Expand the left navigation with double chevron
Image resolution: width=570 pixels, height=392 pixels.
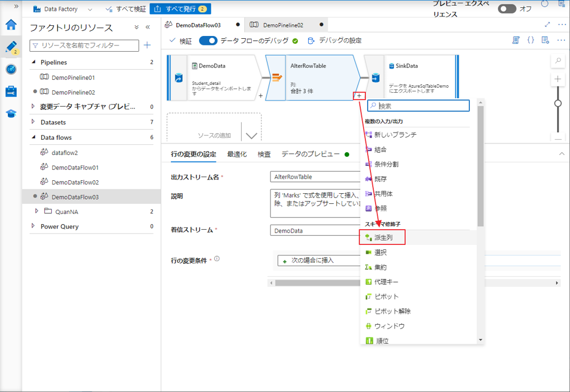click(x=16, y=6)
